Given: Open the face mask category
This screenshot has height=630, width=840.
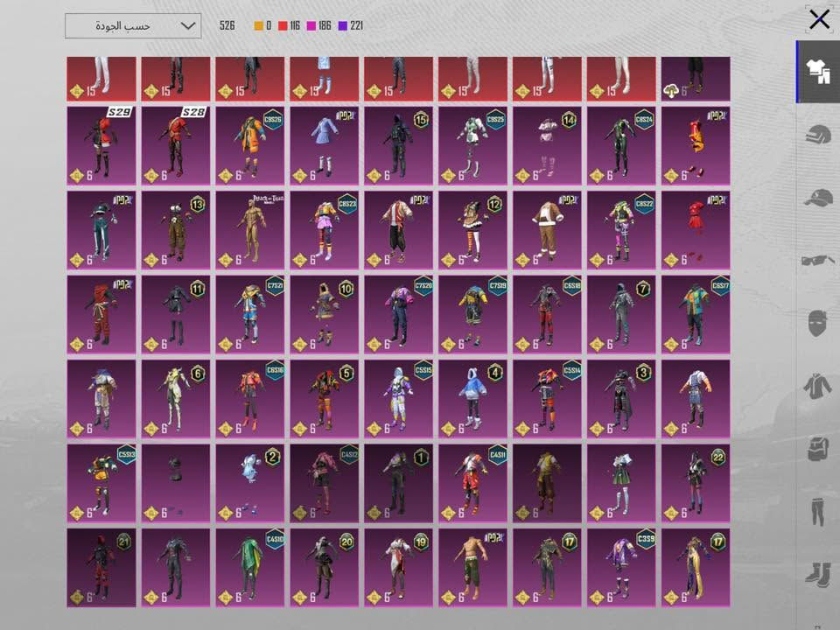Looking at the screenshot, I should point(818,323).
